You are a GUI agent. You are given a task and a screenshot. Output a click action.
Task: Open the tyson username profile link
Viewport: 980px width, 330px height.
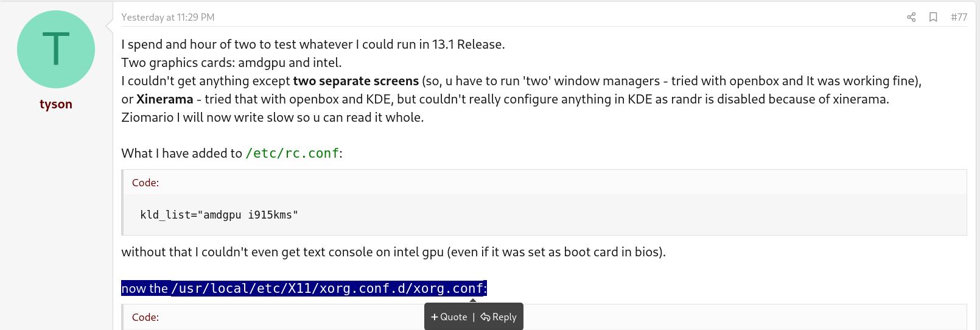tap(56, 104)
